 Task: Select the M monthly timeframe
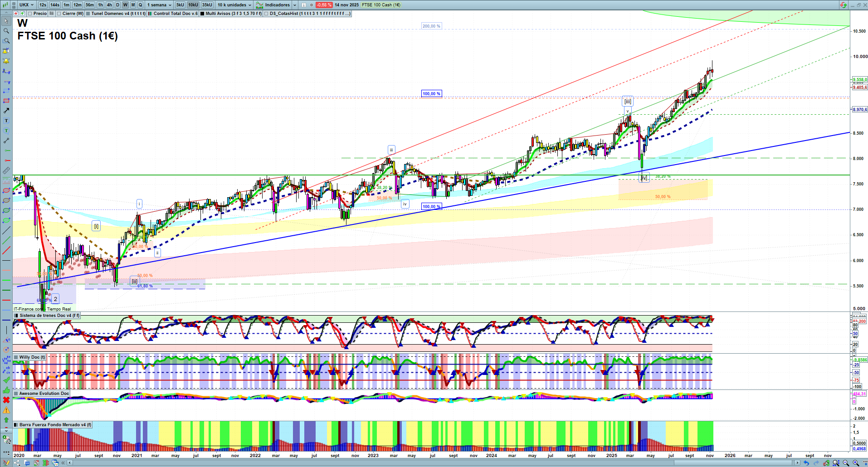[133, 5]
